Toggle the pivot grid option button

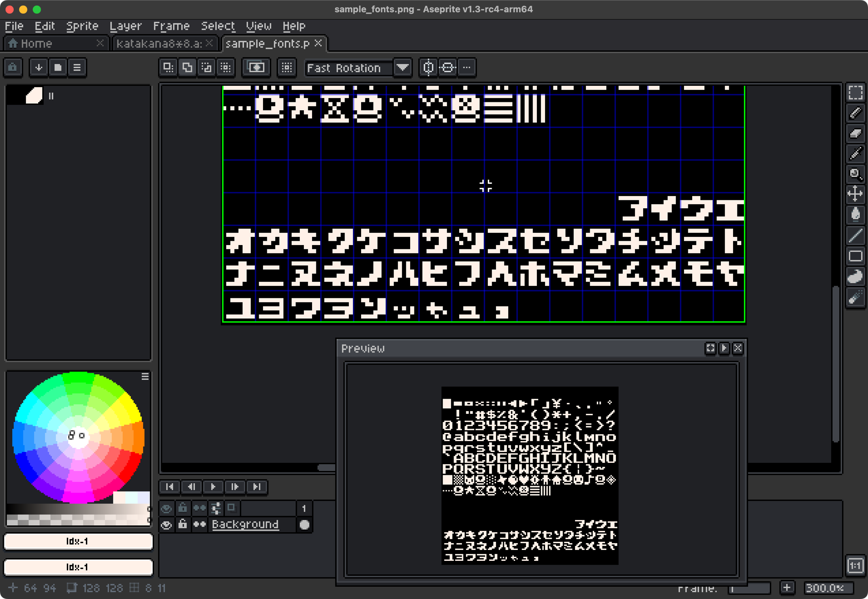286,68
